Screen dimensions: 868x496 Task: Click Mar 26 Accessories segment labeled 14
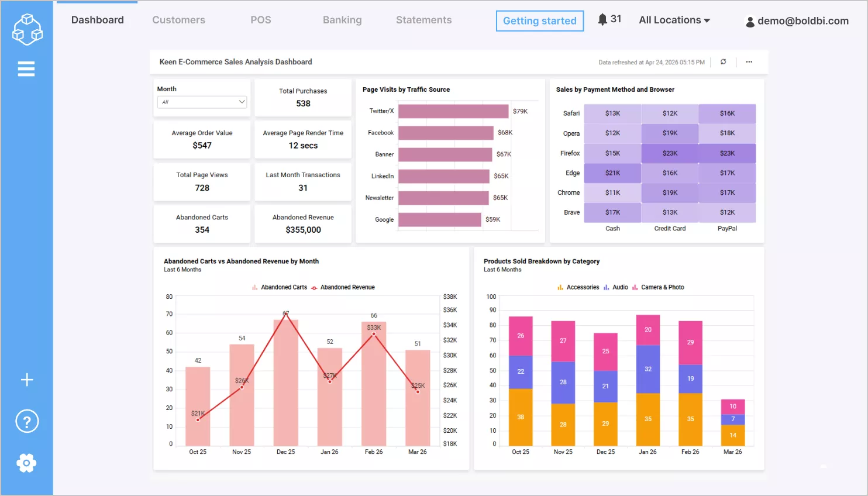pyautogui.click(x=733, y=435)
